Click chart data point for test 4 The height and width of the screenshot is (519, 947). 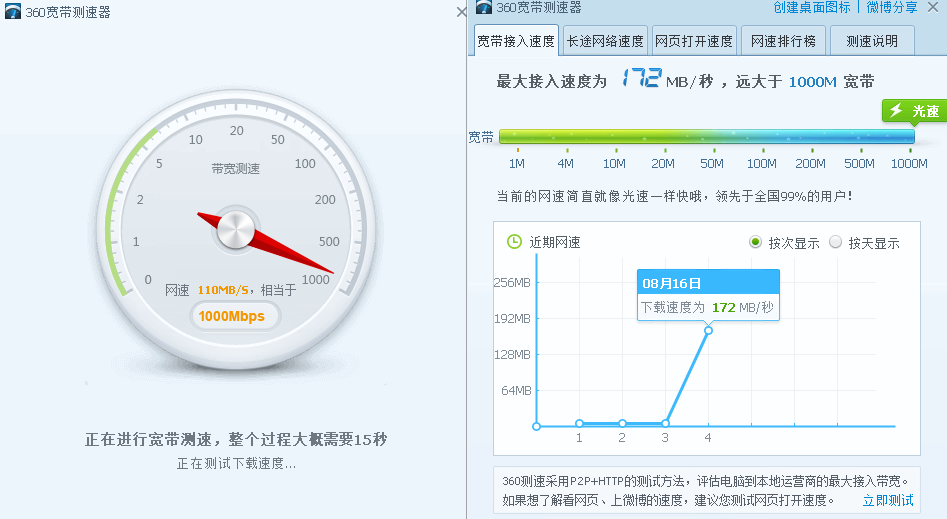[708, 330]
